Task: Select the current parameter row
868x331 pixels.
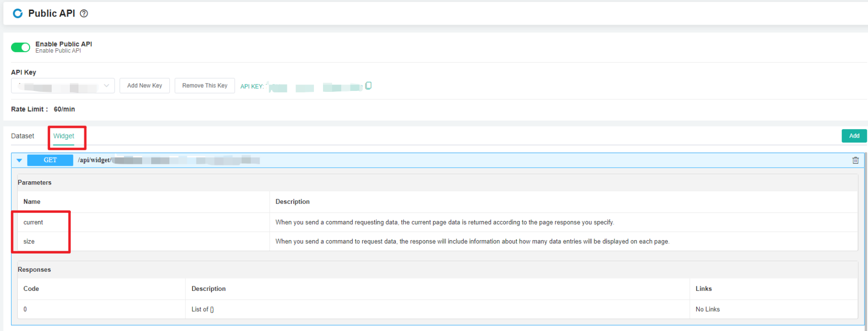Action: click(33, 223)
